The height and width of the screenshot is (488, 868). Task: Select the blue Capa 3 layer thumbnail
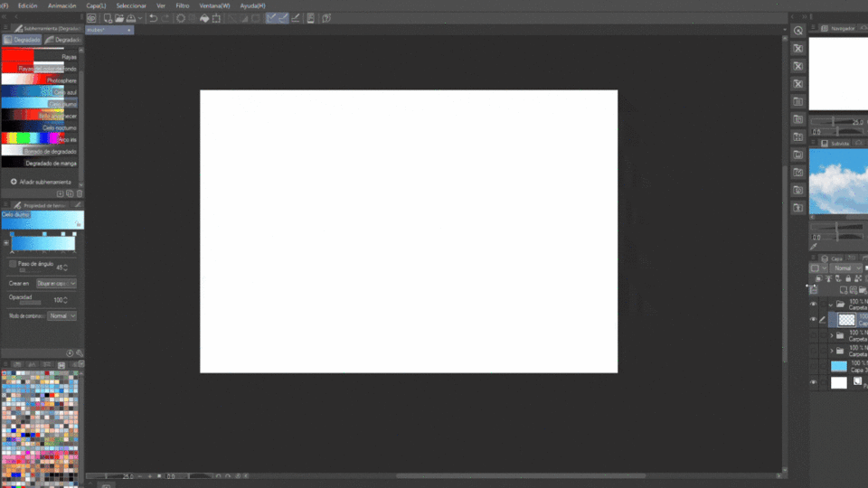839,366
